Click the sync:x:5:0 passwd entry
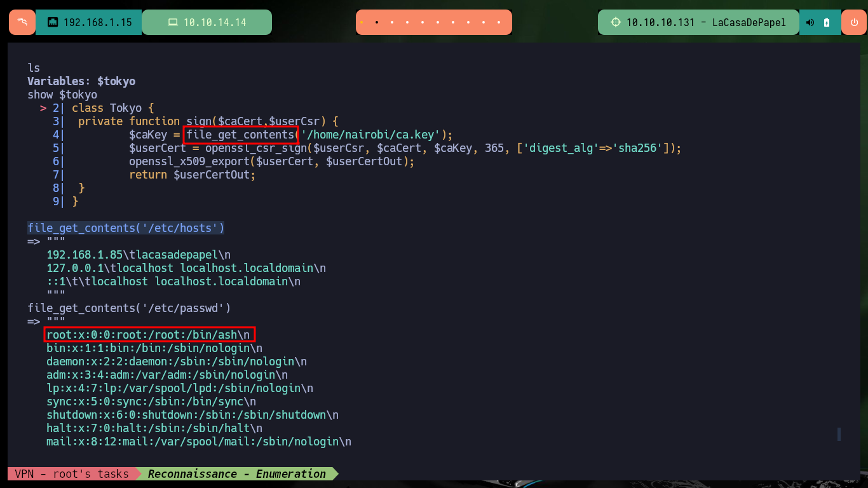Image resolution: width=868 pixels, height=488 pixels. coord(151,402)
